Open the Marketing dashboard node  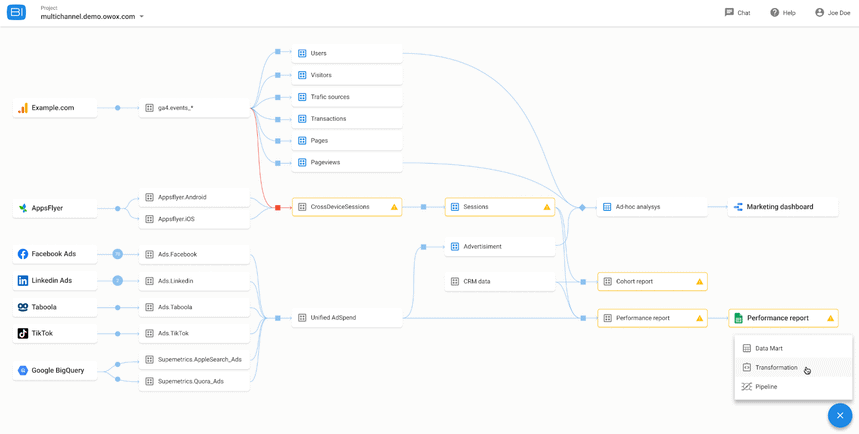(783, 207)
